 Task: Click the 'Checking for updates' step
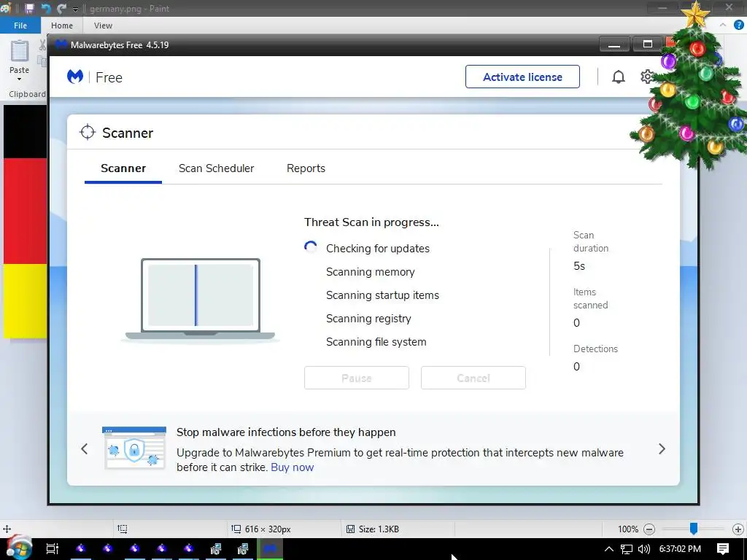378,249
